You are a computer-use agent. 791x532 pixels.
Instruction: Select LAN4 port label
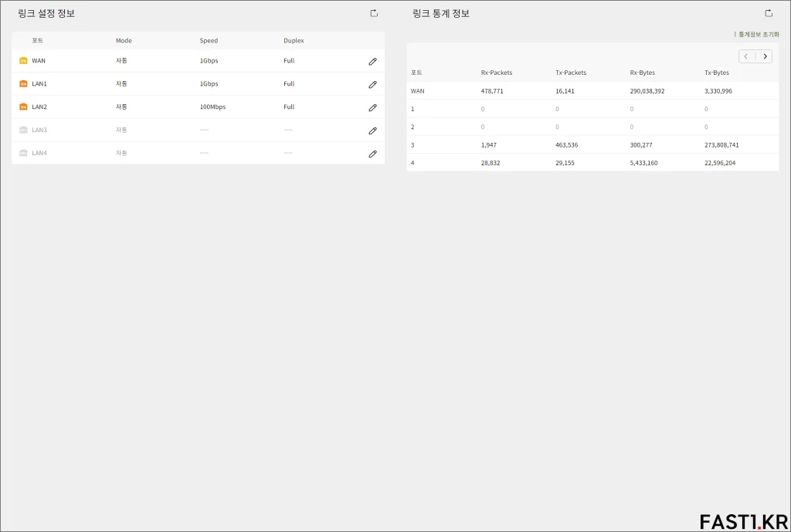click(39, 153)
